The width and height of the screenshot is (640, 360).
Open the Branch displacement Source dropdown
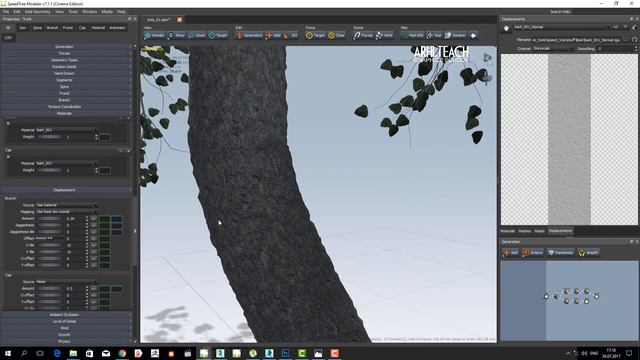point(67,205)
